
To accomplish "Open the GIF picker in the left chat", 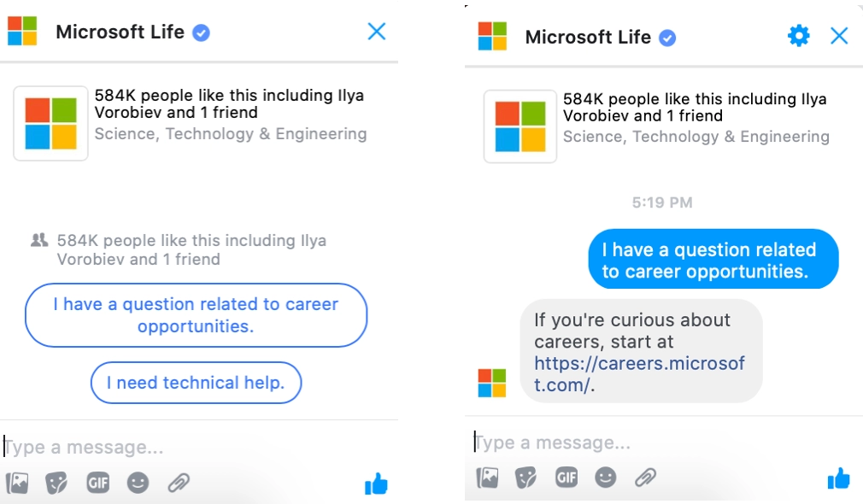I will pos(97,483).
